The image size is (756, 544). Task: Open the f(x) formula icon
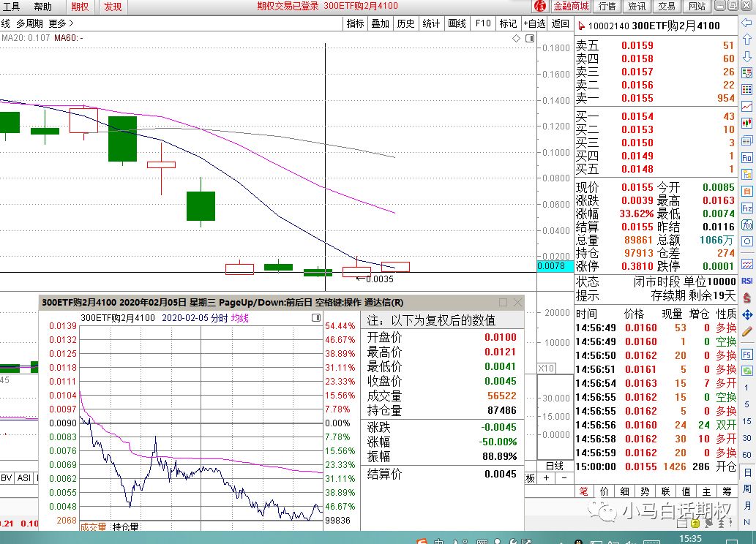click(746, 224)
